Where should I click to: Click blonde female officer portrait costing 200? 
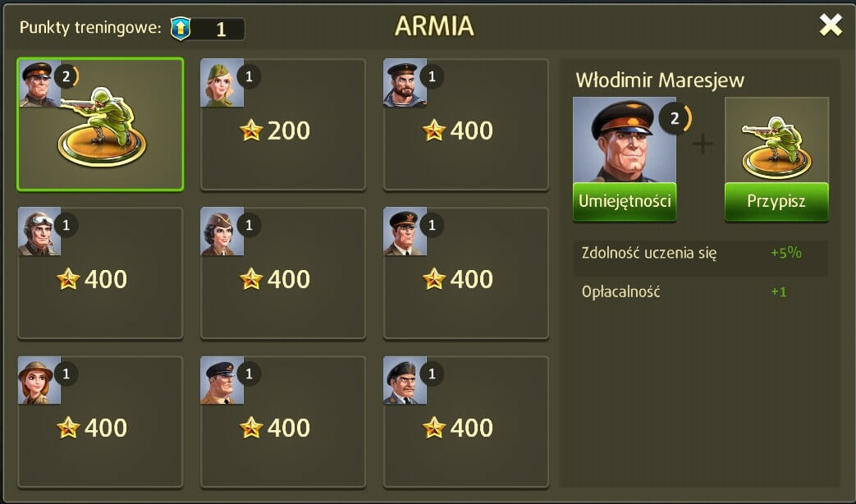click(x=222, y=82)
